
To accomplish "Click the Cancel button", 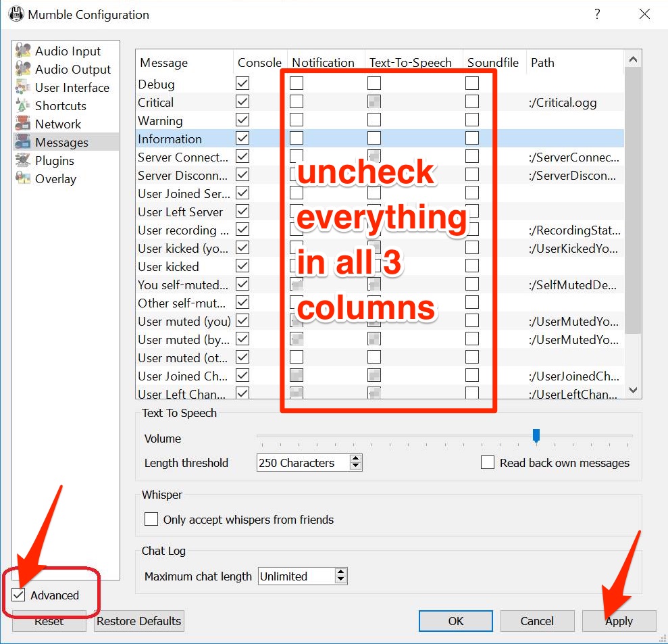I will [x=537, y=620].
